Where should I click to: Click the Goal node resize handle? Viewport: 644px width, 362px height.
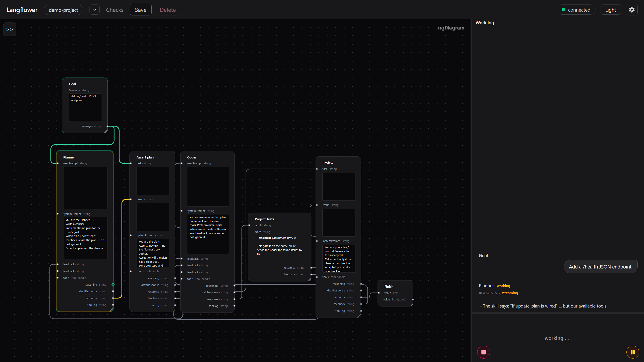pos(105,131)
